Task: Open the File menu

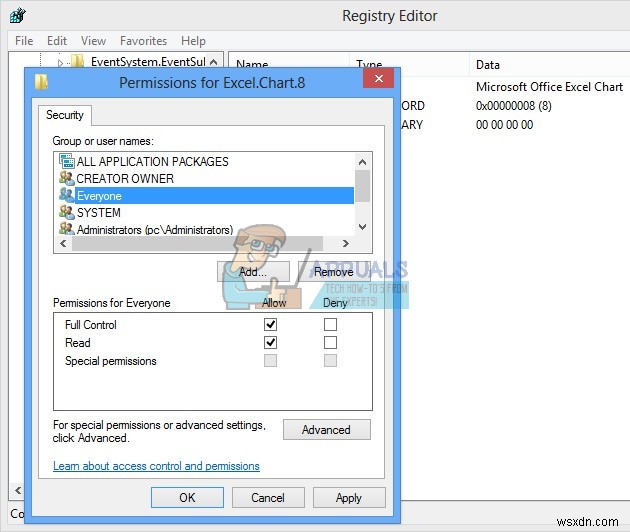Action: pyautogui.click(x=24, y=41)
